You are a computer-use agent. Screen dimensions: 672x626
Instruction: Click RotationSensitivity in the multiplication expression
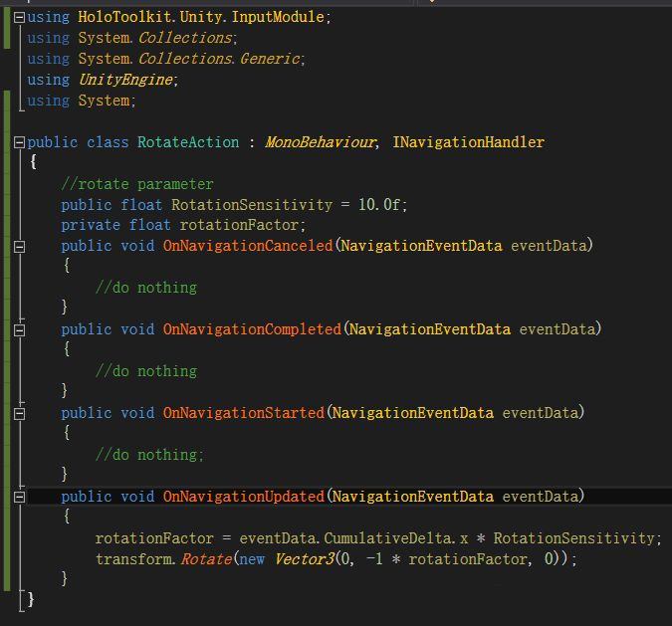574,538
